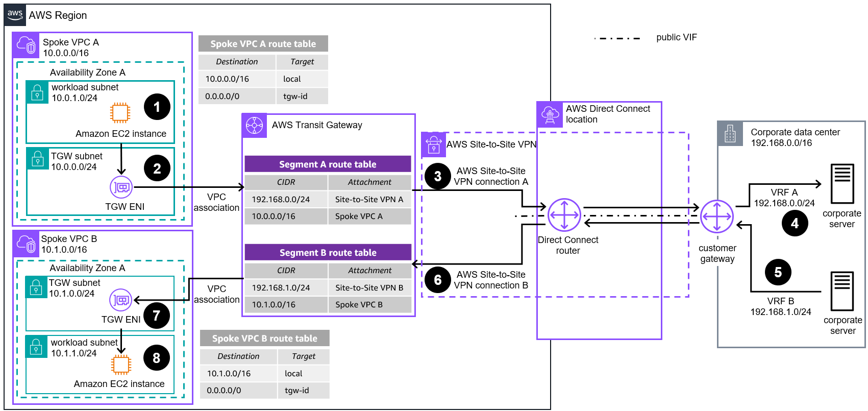Select the EC2 instance chip icon in Spoke VPC A

(120, 113)
